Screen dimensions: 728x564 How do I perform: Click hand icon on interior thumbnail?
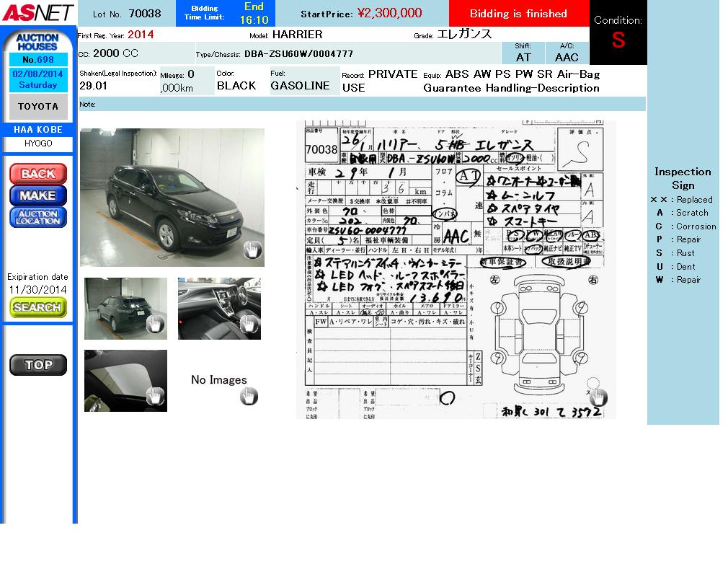tap(249, 325)
